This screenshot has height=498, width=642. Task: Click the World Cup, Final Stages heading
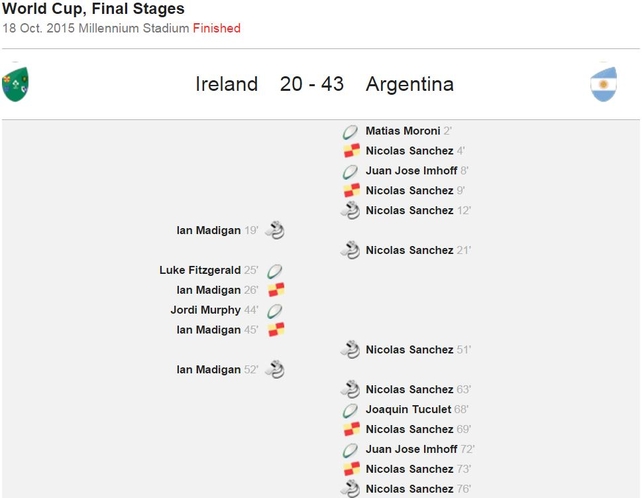point(93,8)
